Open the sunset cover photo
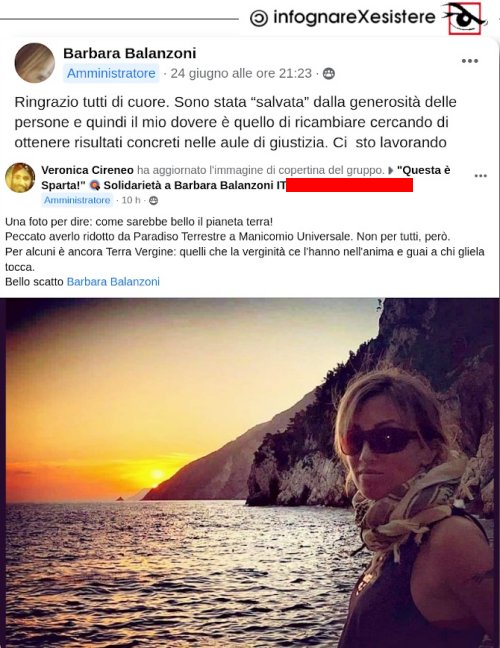 click(250, 473)
